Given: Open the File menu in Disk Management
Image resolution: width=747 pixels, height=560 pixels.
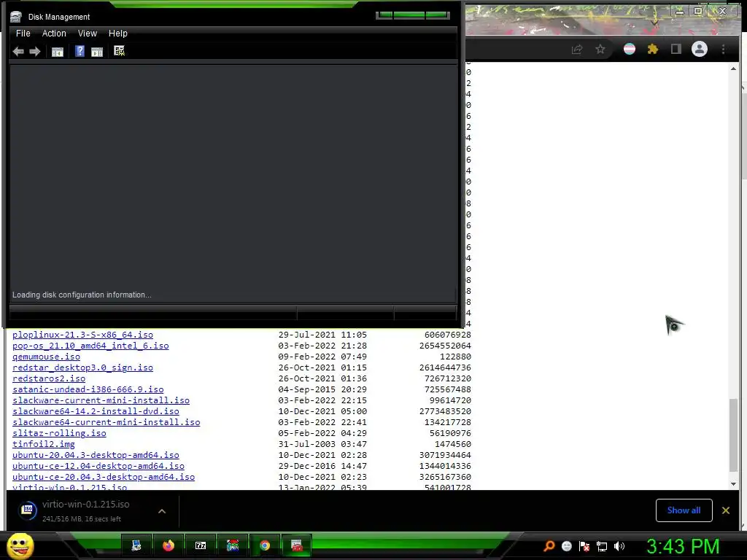Looking at the screenshot, I should tap(23, 34).
